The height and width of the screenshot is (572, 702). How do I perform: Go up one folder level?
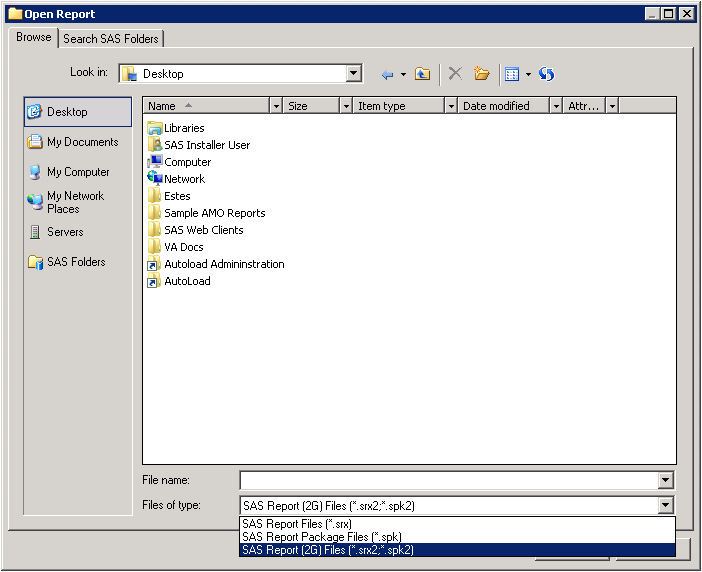click(x=423, y=74)
